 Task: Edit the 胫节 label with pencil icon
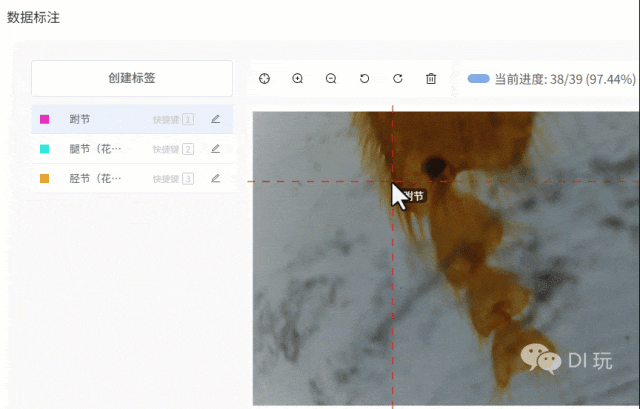click(x=216, y=178)
